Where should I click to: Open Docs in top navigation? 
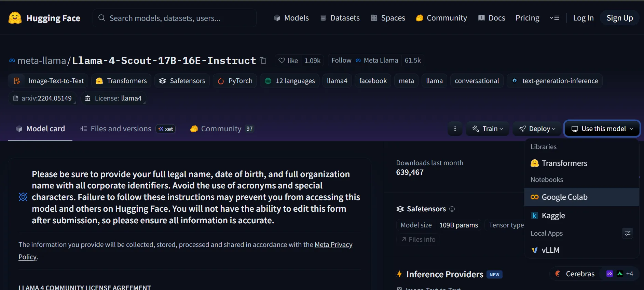(x=491, y=18)
